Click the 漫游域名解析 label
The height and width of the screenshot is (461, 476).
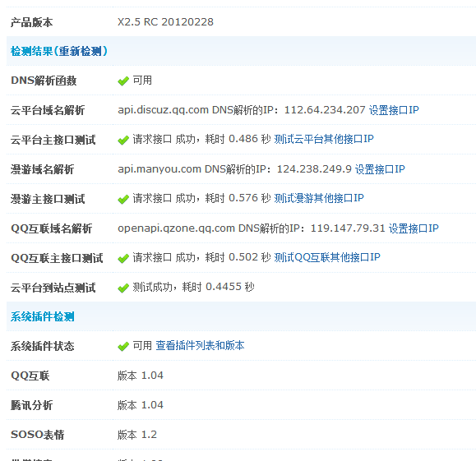tap(42, 169)
